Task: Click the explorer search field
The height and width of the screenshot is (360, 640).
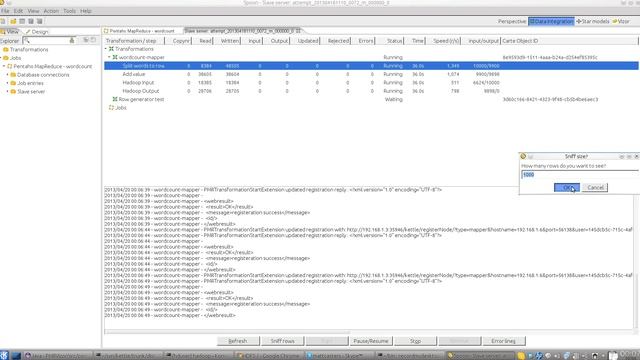Action: point(48,40)
